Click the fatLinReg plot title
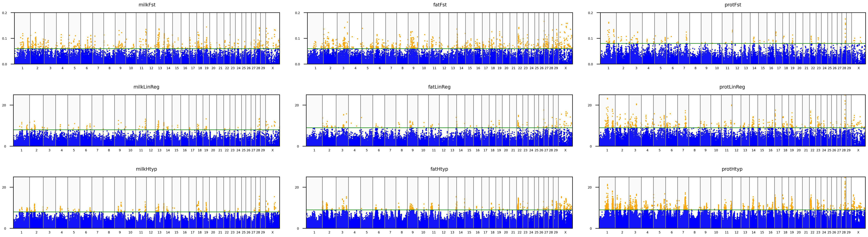Viewport: 868px width, 237px height. (439, 87)
